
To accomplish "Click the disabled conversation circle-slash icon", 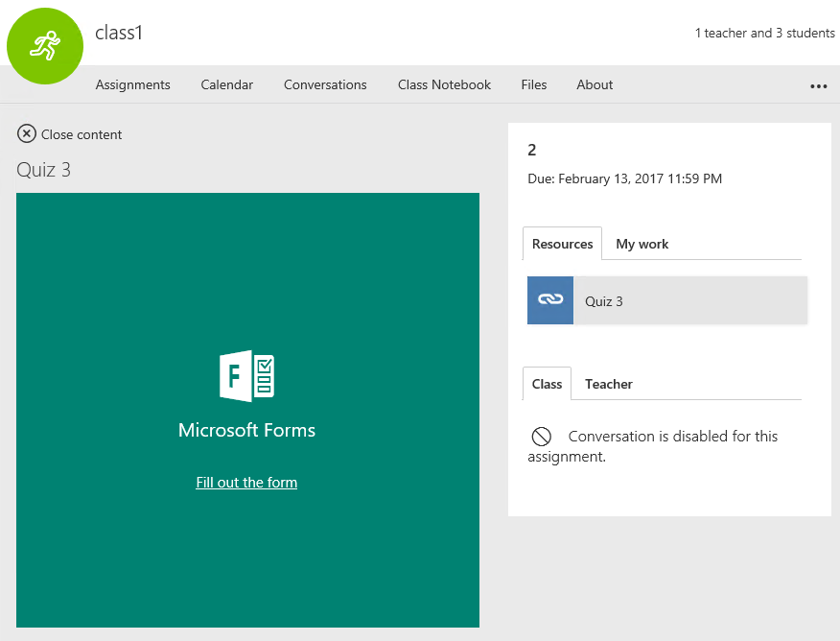I will [x=541, y=437].
